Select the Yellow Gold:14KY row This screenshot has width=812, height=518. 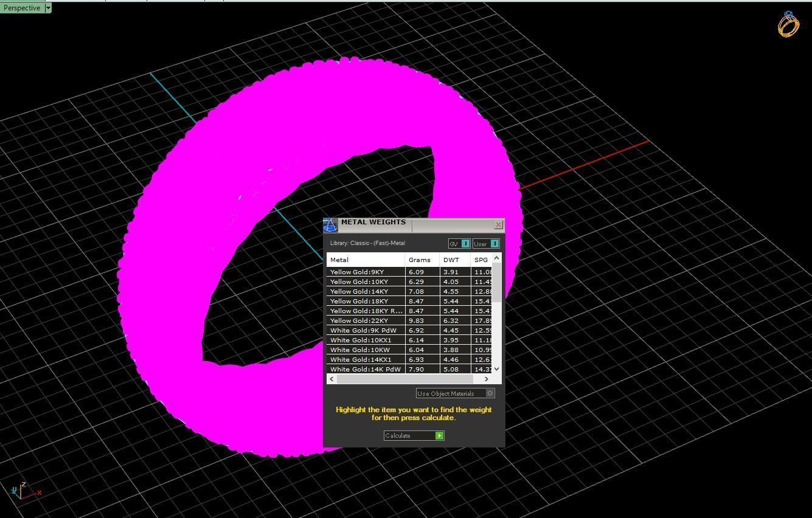click(409, 291)
